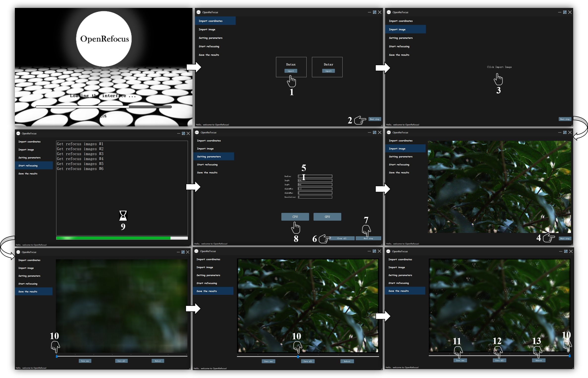Click the slider handle at the rightmost end
This screenshot has width=588, height=378.
coord(569,356)
